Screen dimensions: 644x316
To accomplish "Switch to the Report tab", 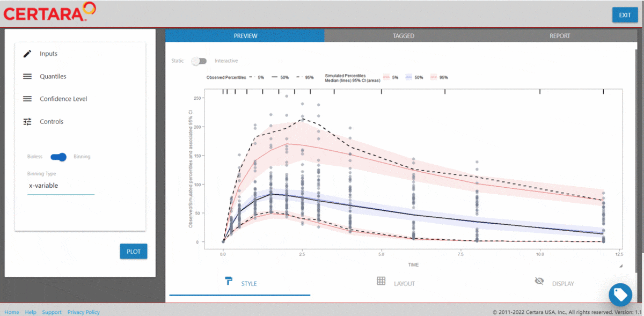I will pos(559,36).
